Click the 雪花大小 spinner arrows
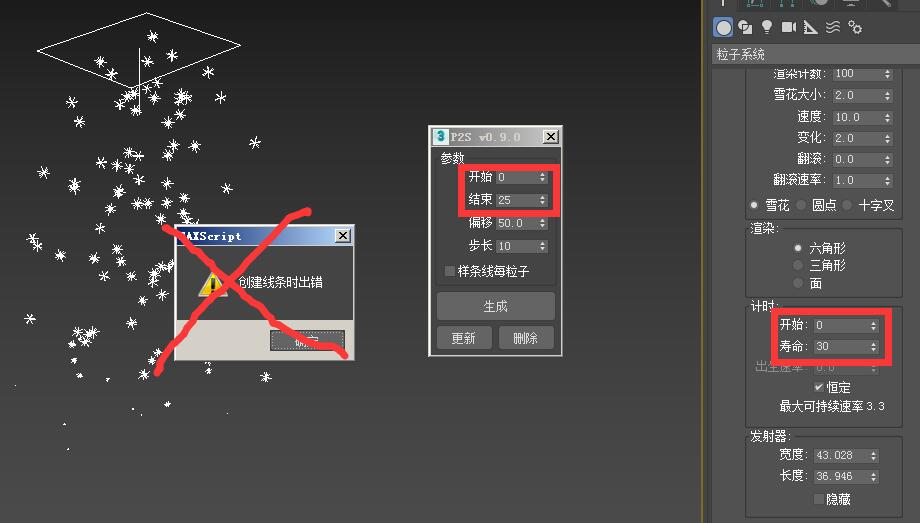 point(887,95)
